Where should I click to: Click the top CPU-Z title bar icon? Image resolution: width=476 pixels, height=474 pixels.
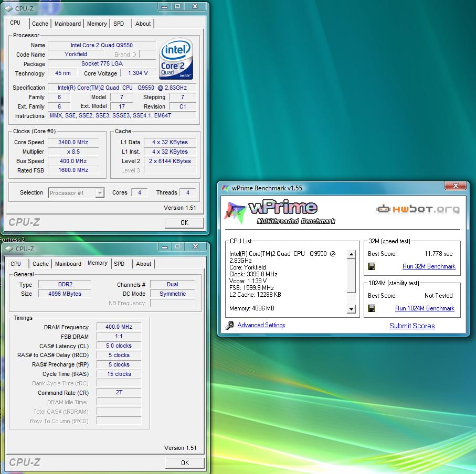(x=8, y=9)
